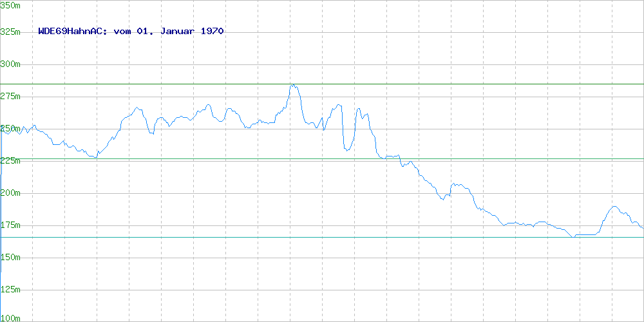Image resolution: width=644 pixels, height=322 pixels.
Task: Click the 200m y-axis label
Action: point(11,193)
